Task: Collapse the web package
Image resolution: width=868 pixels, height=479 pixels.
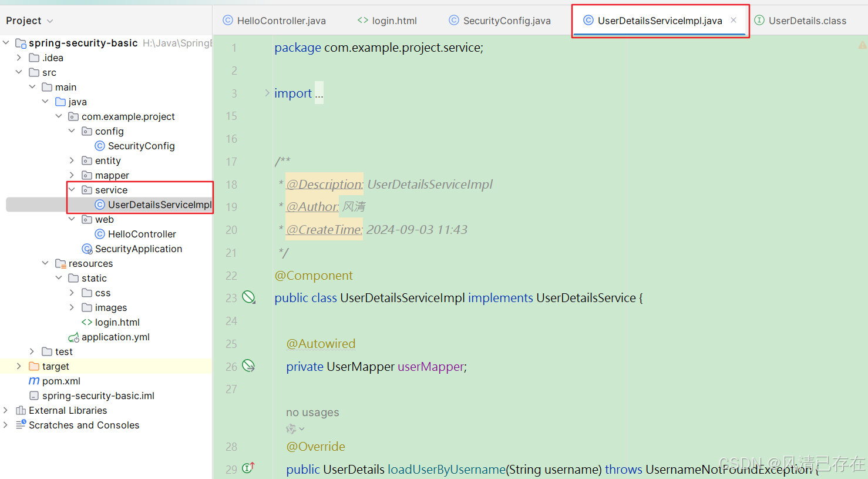Action: pyautogui.click(x=72, y=219)
